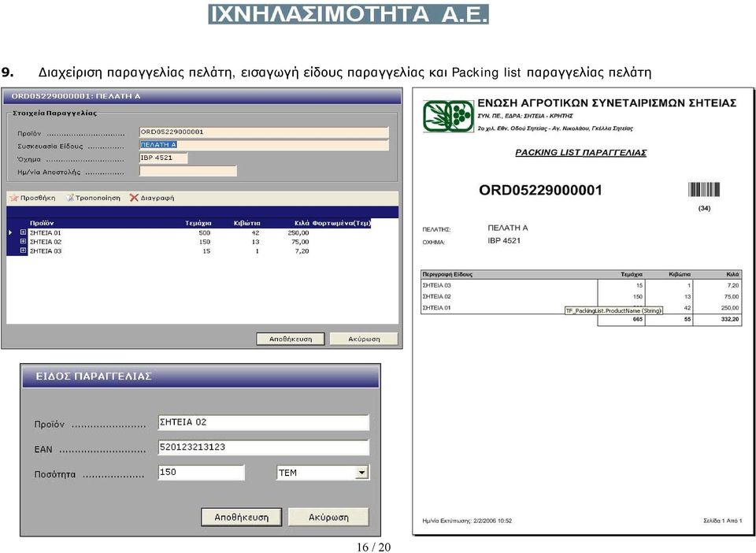Expand the ΣΗΤΕΙΑ 03 row
This screenshot has height=553, width=756.
[x=23, y=251]
